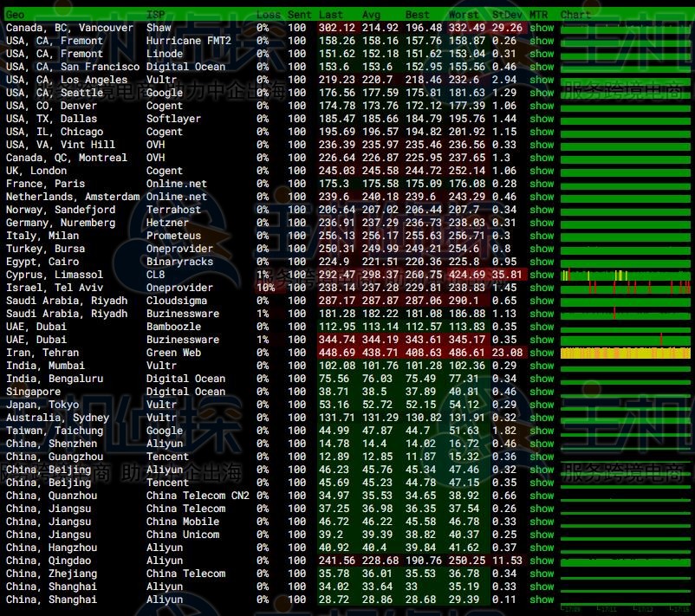Viewport: 695px width, 616px height.
Task: Open MTR show for Germany, Nuremberg Hetzner
Action: pyautogui.click(x=542, y=223)
